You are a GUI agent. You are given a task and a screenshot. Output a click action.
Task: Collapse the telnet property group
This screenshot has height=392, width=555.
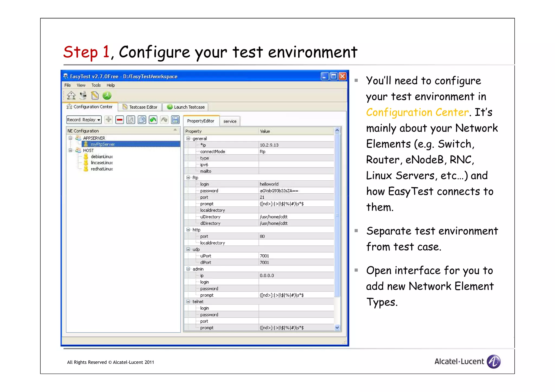click(188, 301)
